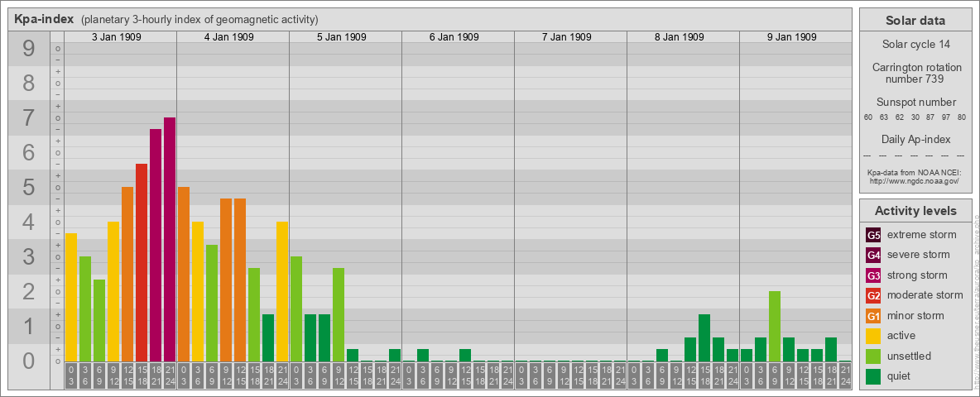Click the purple bar for 3 Jan 18-21

(156, 246)
